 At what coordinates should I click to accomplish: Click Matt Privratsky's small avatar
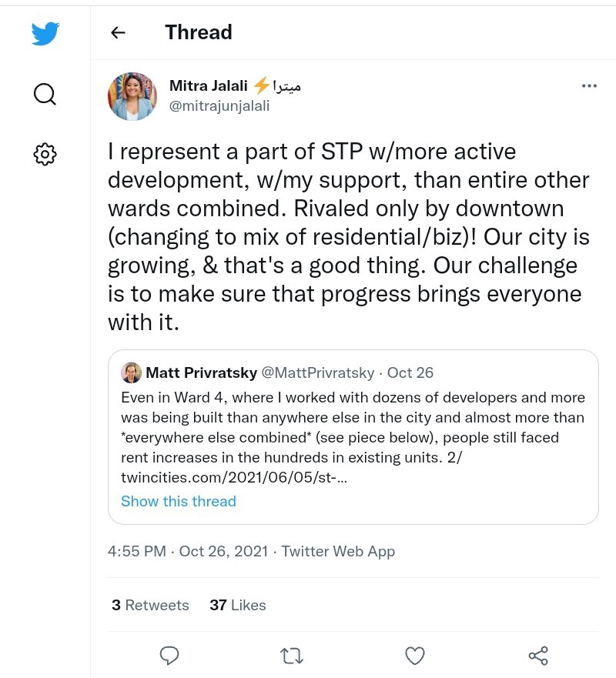(x=131, y=372)
